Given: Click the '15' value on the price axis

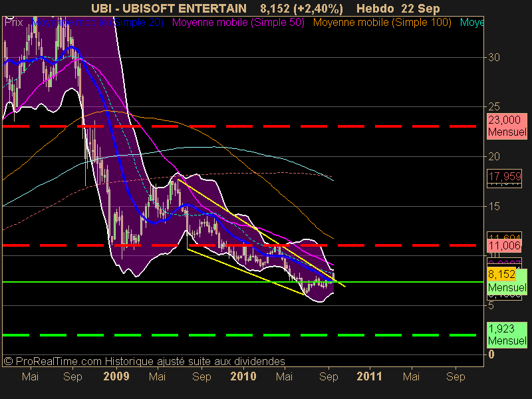Looking at the screenshot, I should 494,206.
